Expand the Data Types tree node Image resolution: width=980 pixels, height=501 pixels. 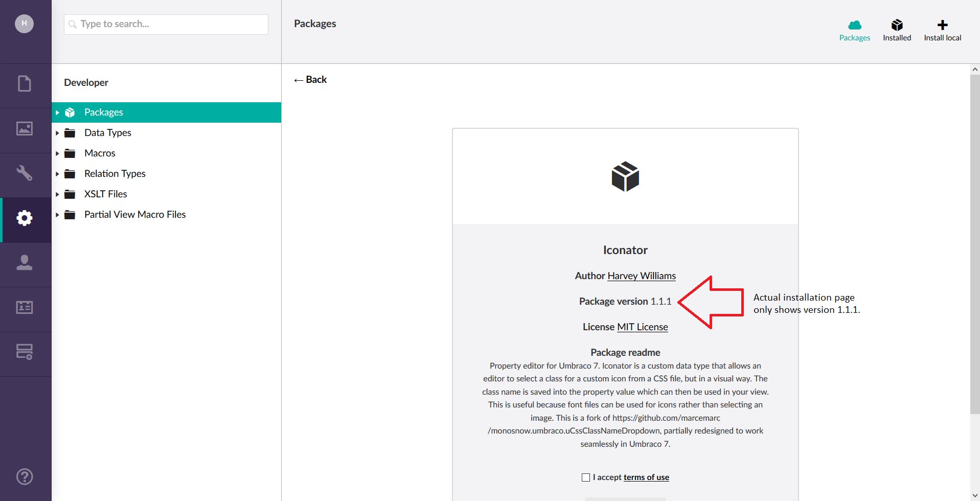pos(57,133)
